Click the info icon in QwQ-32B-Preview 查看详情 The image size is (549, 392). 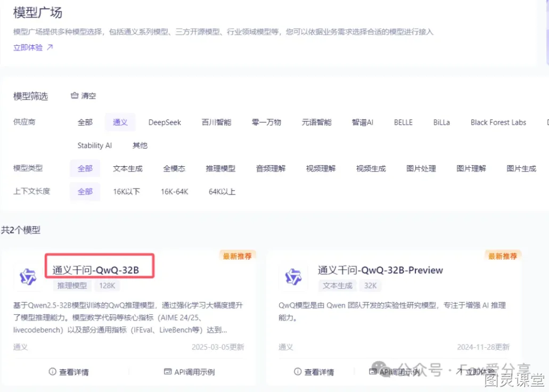(x=298, y=371)
